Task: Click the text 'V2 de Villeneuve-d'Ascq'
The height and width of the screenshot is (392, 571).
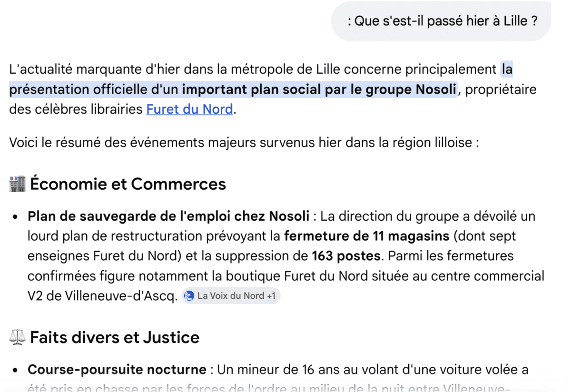Action: [x=103, y=296]
